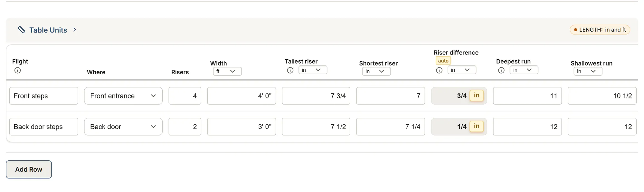Viewport: 644px width, 192px height.
Task: Open Where dropdown showing Back door
Action: (123, 127)
